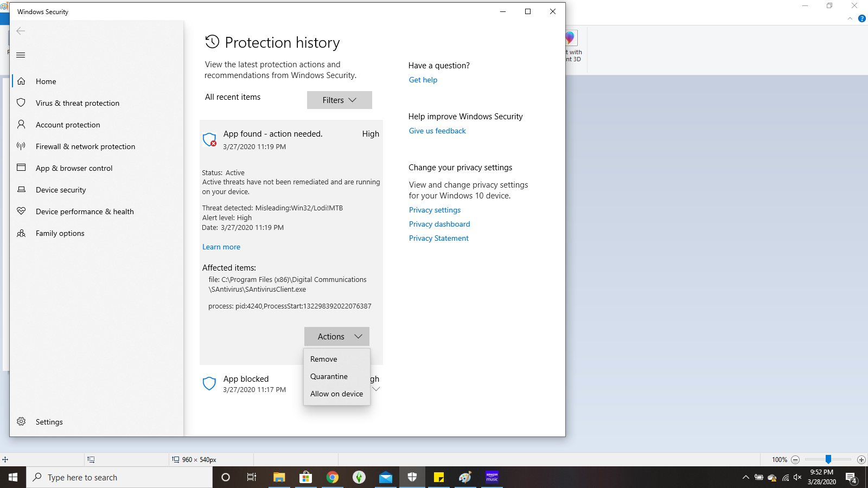The image size is (868, 488).
Task: Click the Firewall & network antenna icon
Action: click(21, 146)
